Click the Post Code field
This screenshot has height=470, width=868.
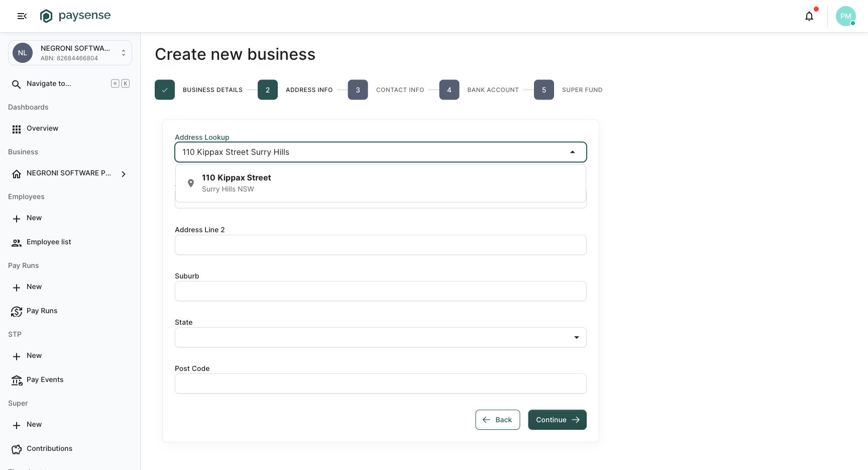[381, 384]
